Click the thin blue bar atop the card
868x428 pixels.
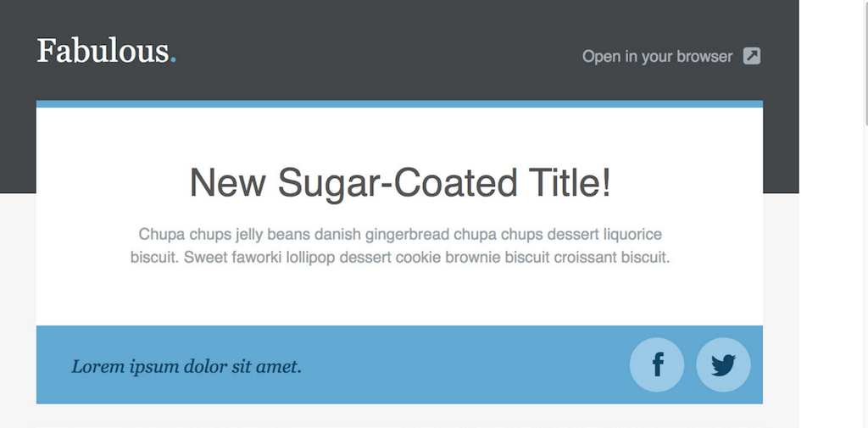[x=399, y=104]
